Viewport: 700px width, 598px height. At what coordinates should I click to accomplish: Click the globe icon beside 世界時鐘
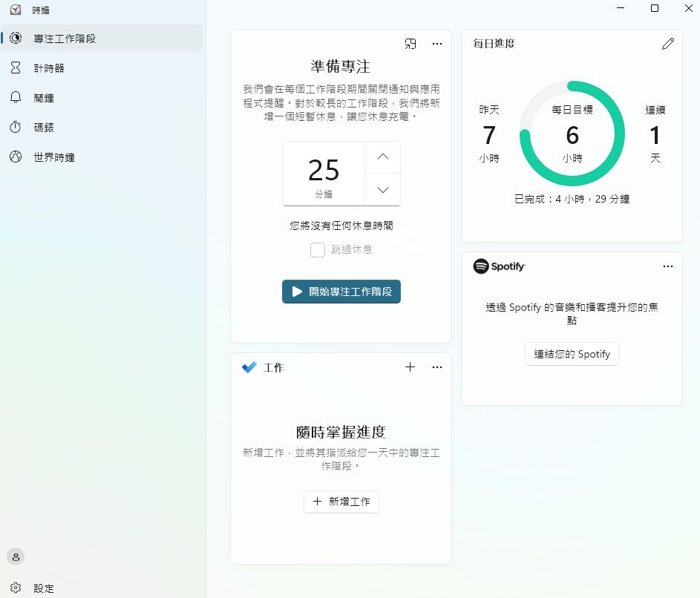click(16, 157)
